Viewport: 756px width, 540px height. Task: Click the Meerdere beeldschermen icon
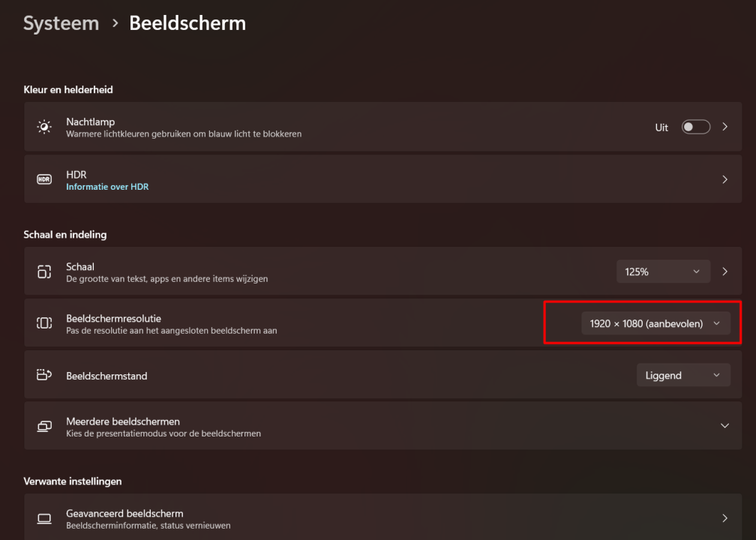[44, 426]
